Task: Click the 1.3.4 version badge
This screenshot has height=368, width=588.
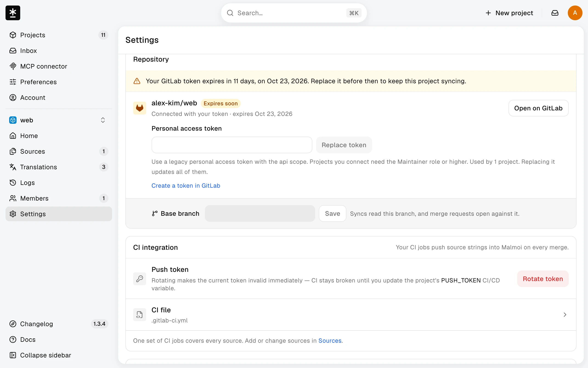Action: tap(99, 324)
